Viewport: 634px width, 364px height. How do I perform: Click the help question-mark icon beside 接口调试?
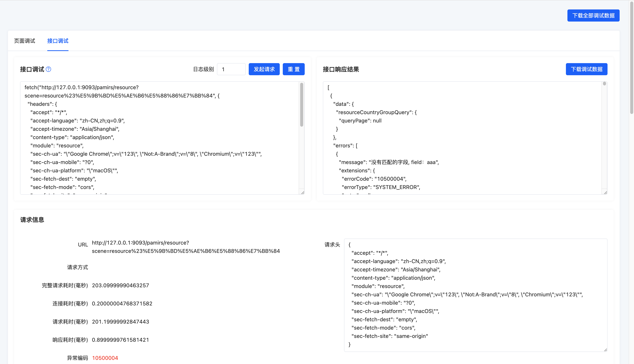(49, 69)
